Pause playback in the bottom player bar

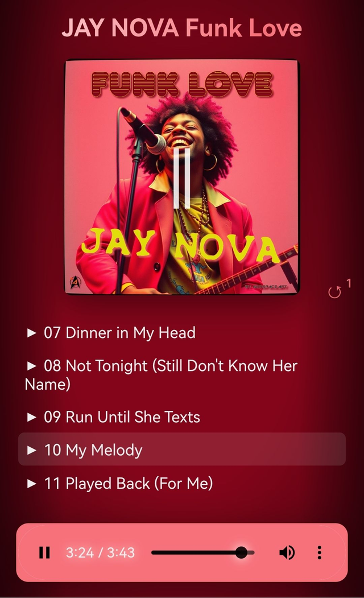(x=44, y=552)
